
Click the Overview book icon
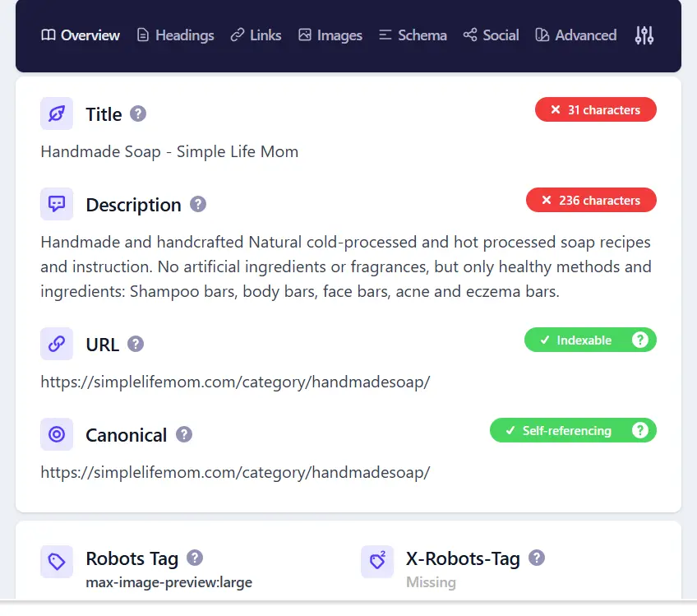point(48,35)
